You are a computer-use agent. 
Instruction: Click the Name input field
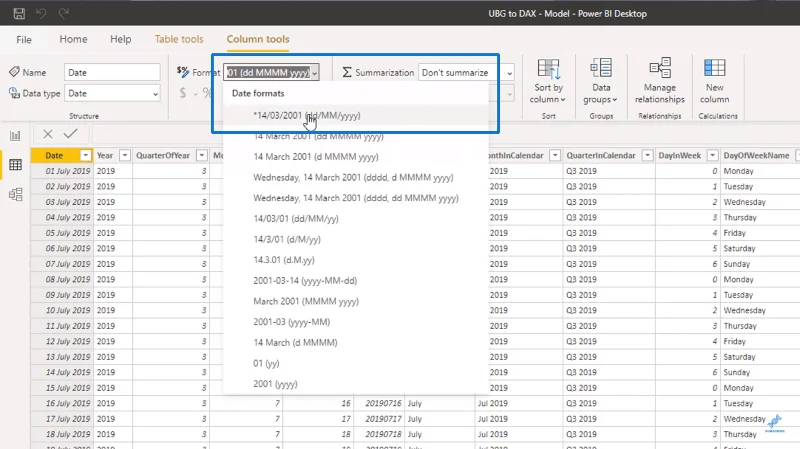(x=112, y=72)
